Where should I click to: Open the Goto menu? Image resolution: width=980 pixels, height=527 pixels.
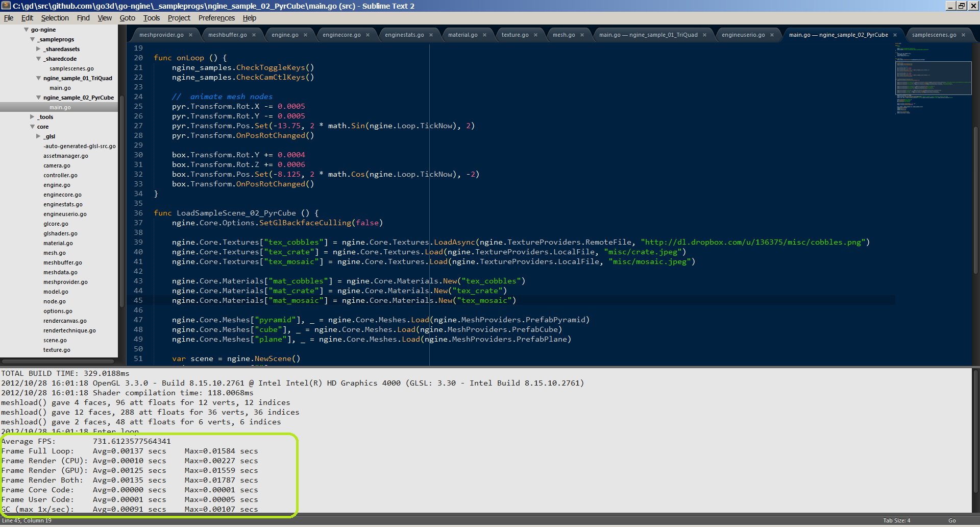127,18
